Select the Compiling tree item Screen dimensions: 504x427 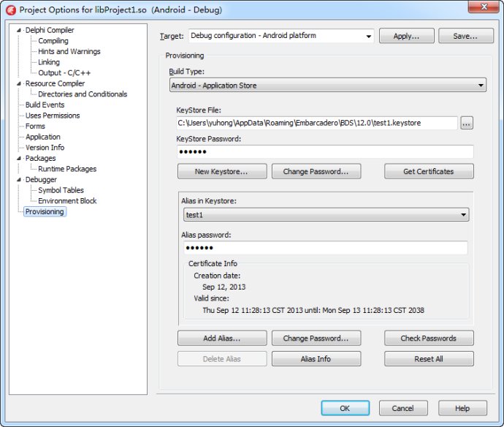53,41
